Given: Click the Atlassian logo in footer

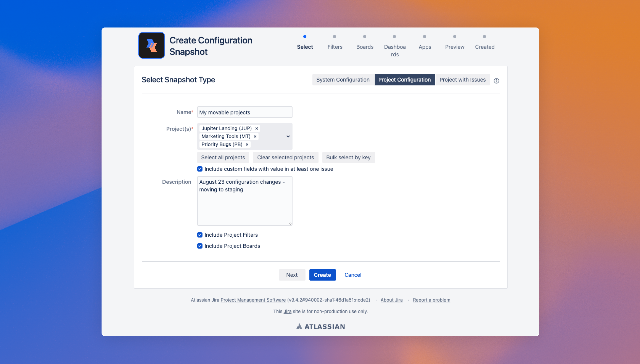Looking at the screenshot, I should pos(320,326).
